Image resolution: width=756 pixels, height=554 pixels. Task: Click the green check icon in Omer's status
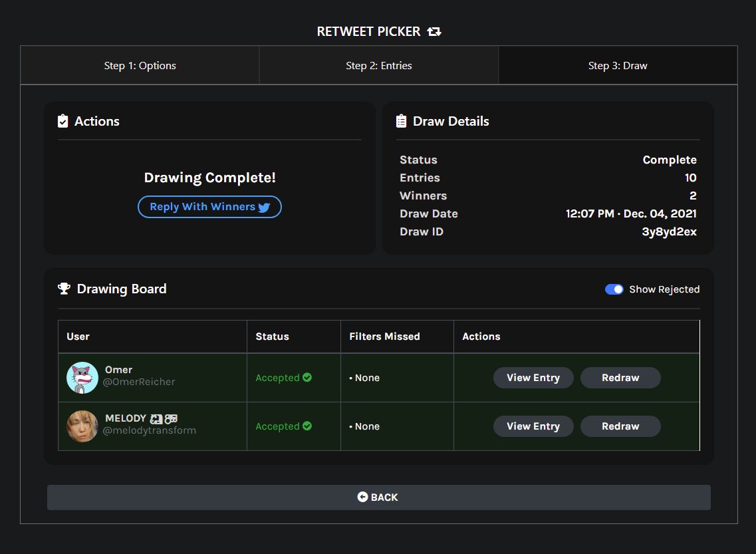307,378
